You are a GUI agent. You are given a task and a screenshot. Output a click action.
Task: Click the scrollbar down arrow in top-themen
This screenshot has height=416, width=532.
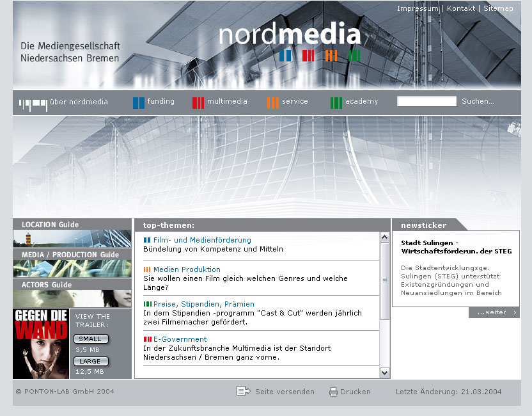(x=384, y=373)
